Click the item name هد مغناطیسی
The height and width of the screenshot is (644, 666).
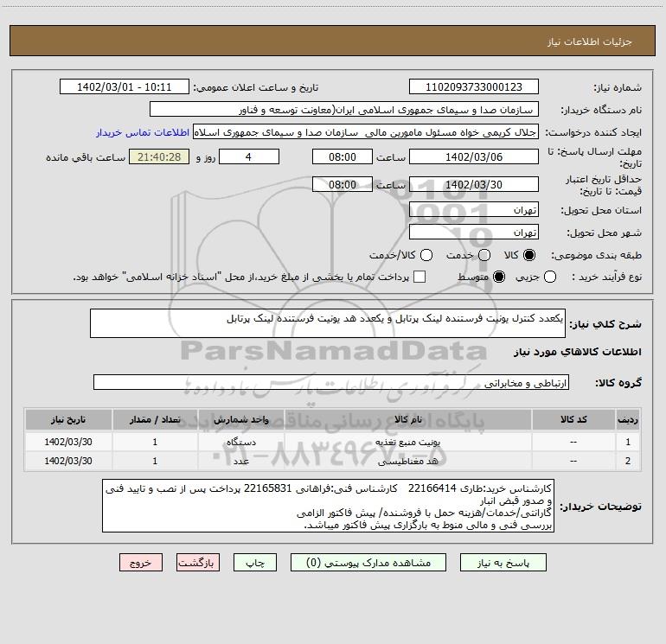coord(407,461)
